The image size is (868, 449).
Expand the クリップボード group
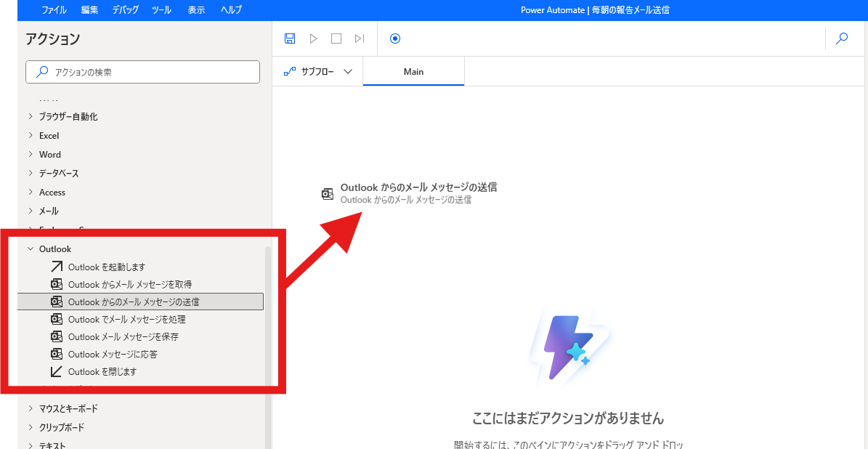(31, 427)
